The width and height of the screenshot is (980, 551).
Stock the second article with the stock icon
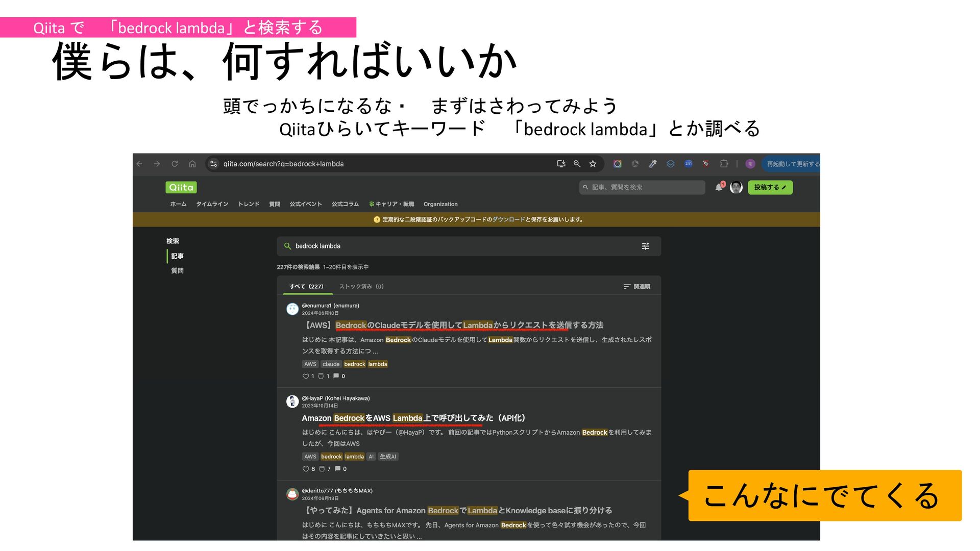322,469
